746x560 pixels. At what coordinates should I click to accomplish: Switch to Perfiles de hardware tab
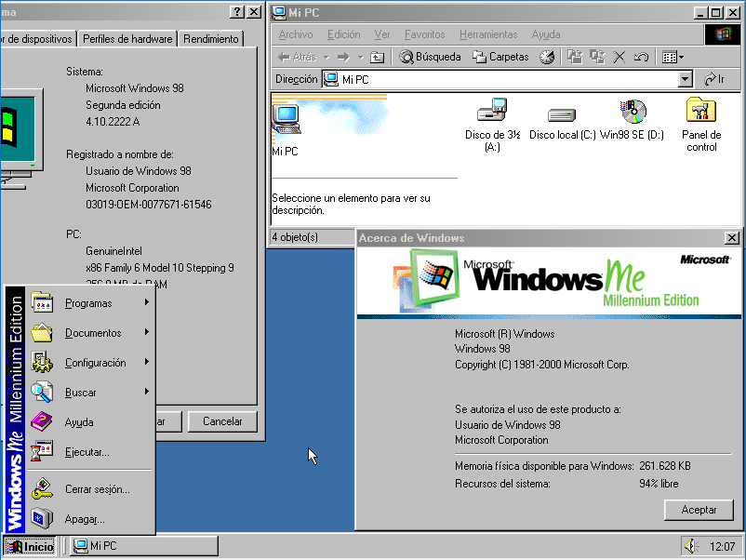(127, 39)
